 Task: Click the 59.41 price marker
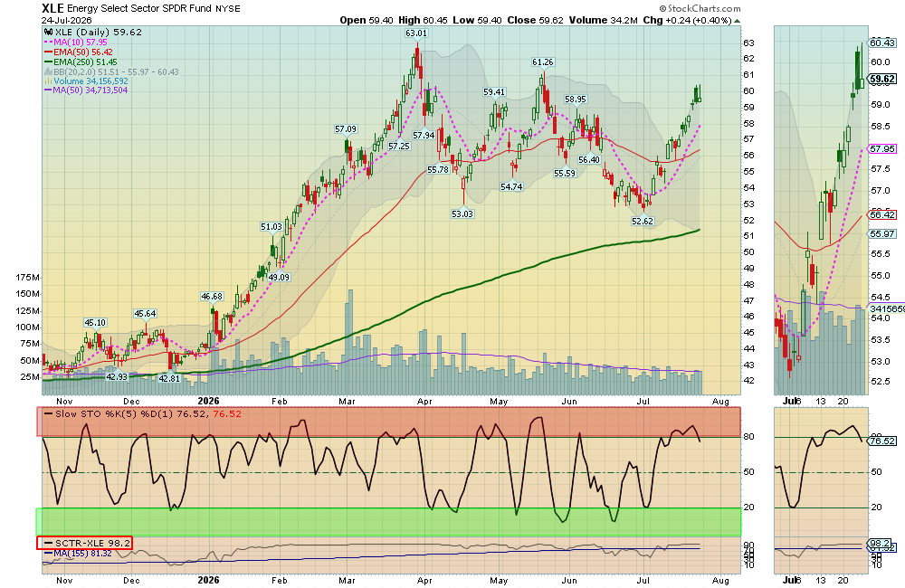[x=494, y=91]
